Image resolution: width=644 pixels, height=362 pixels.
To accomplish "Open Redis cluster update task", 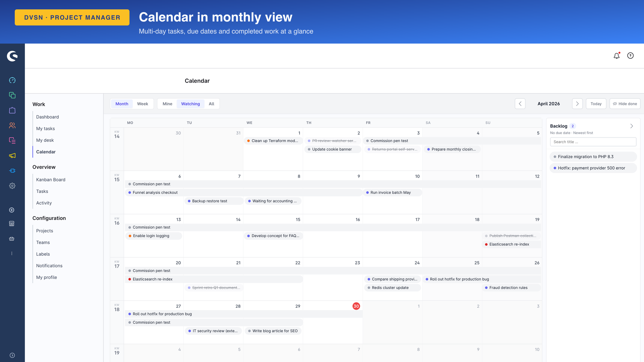I will [x=392, y=288].
